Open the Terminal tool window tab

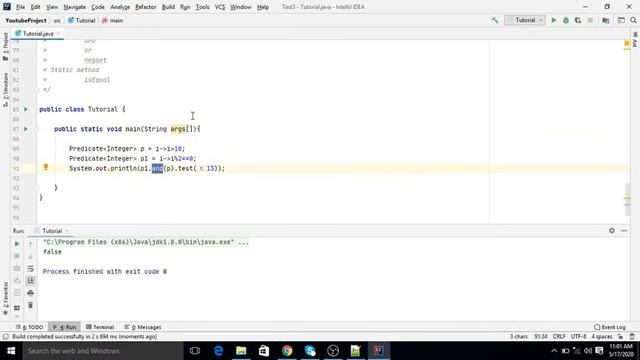click(x=100, y=327)
